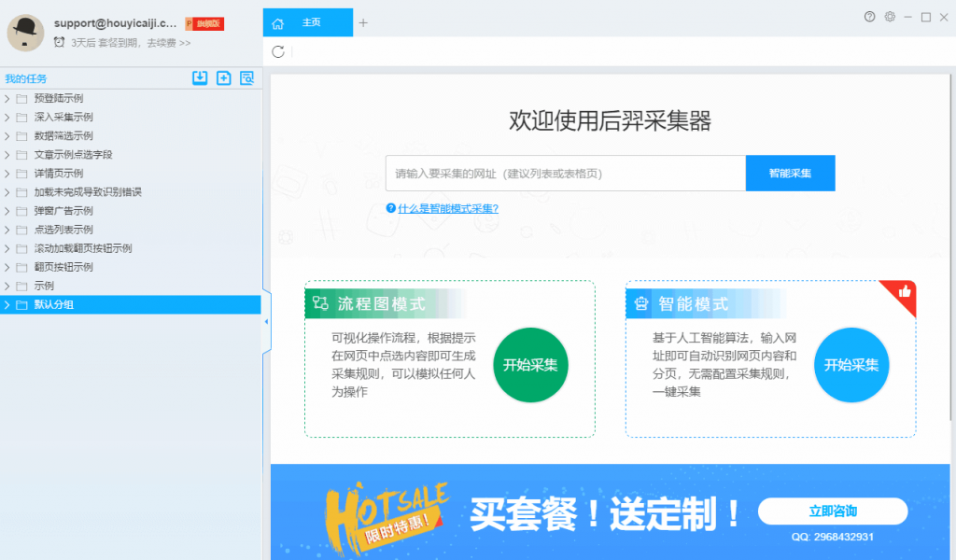Click the import task icon
Viewport: 956px width, 560px height.
coord(200,78)
